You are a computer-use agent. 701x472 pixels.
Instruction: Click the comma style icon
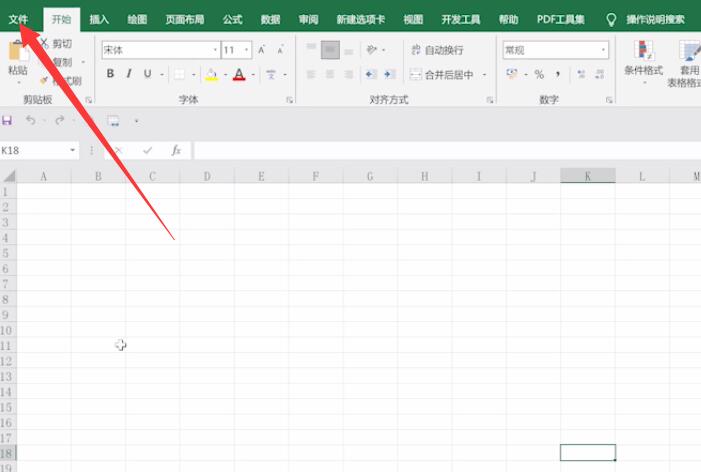pos(557,74)
